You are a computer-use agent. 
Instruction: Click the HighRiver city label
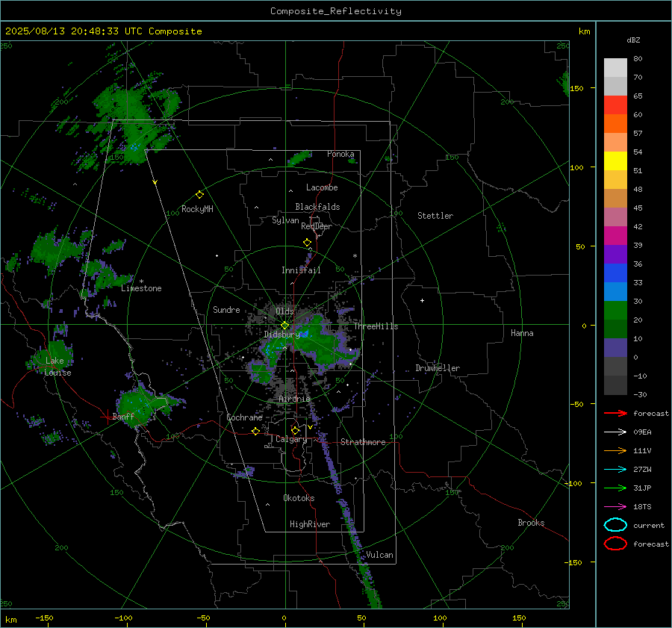310,524
